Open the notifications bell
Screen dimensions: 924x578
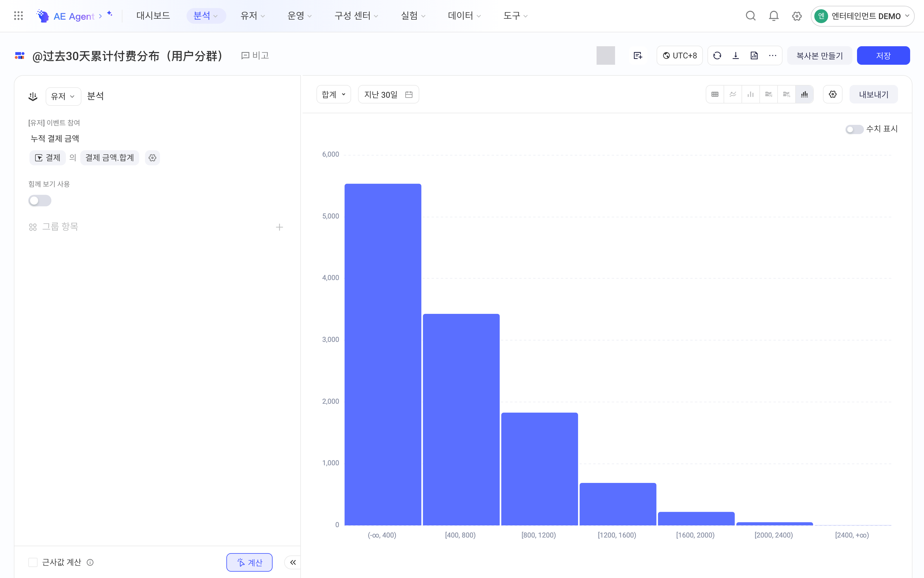tap(774, 16)
